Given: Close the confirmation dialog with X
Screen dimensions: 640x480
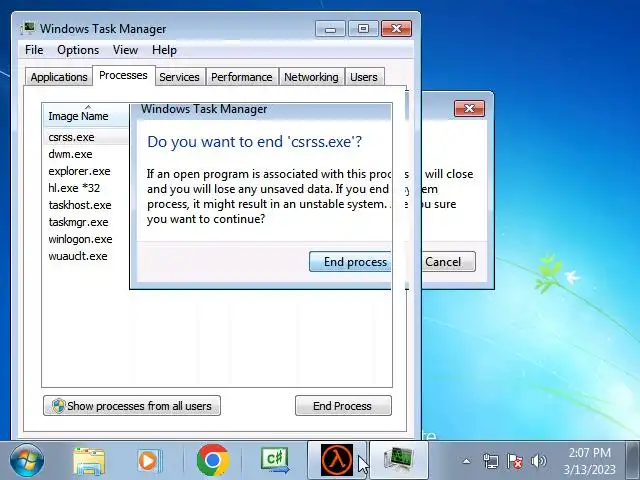Looking at the screenshot, I should point(469,109).
